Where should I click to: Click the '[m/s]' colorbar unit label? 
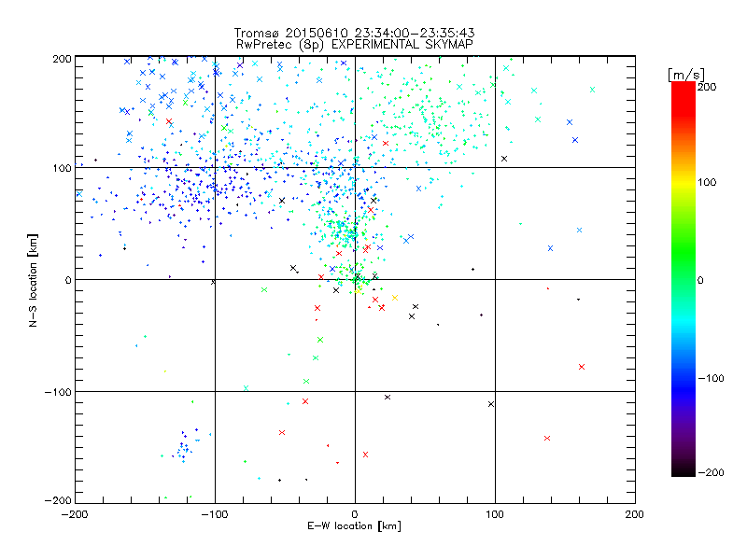tap(686, 75)
